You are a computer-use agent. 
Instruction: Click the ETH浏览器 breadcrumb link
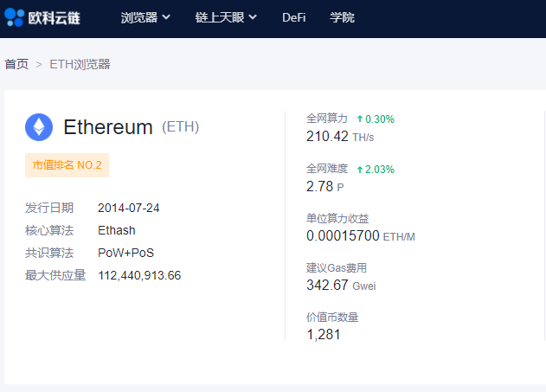point(80,64)
